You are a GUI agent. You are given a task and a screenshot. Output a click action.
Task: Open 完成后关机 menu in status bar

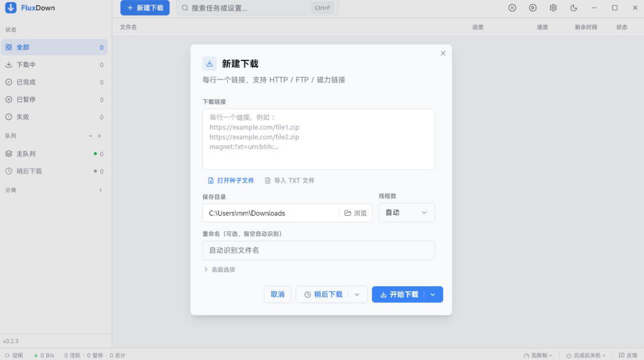point(586,355)
